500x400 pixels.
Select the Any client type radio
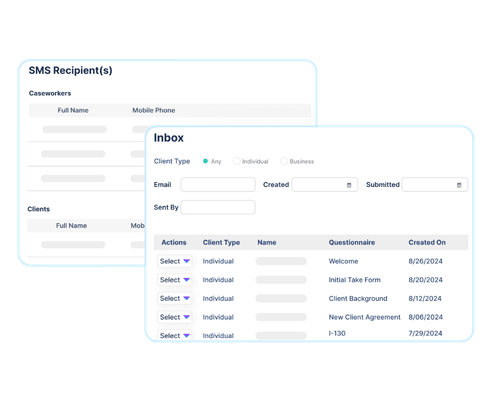click(x=205, y=161)
